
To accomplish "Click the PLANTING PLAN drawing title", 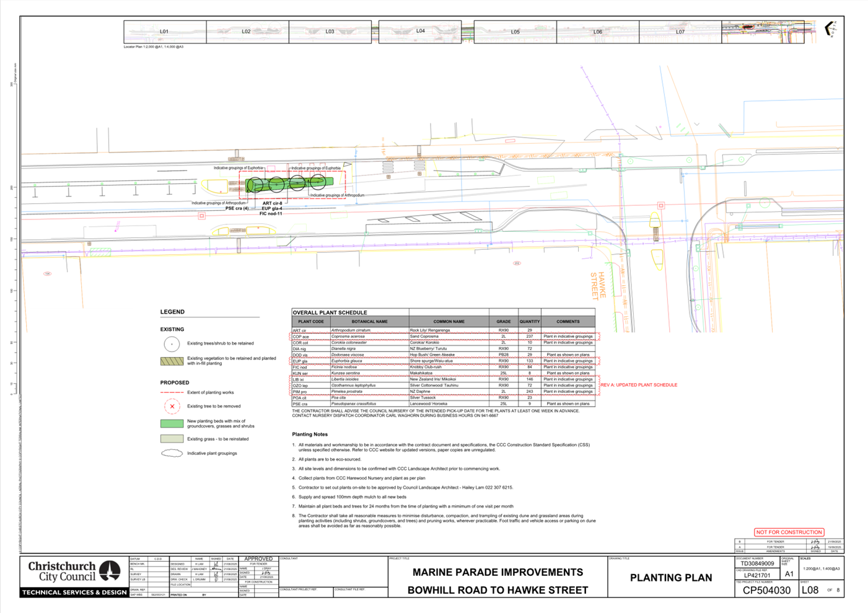I will [670, 578].
